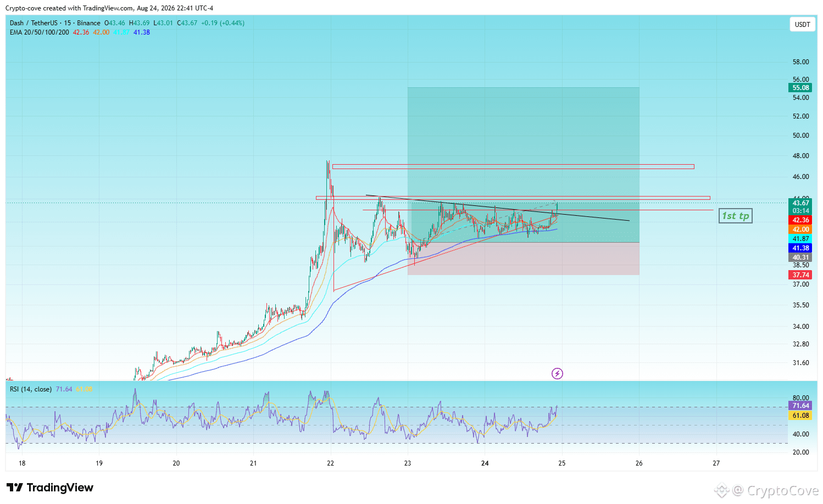The image size is (823, 504).
Task: Click the open value O43.46 in legend
Action: tap(115, 23)
